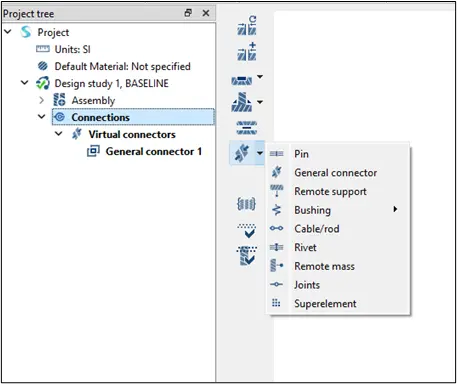Screen dimensions: 457x384
Task: Select Units: SI tree item
Action: tap(73, 49)
